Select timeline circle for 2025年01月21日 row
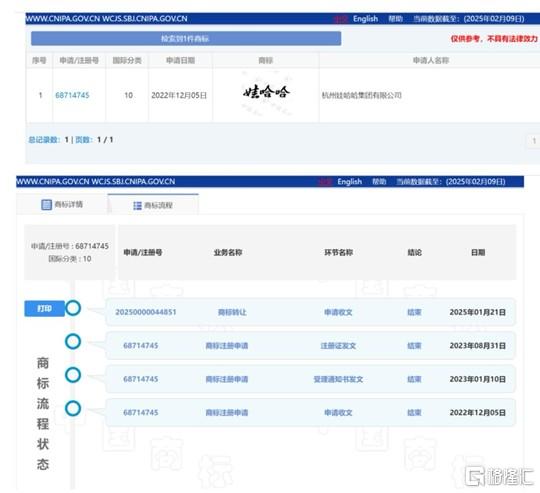540x493 pixels. point(73,308)
